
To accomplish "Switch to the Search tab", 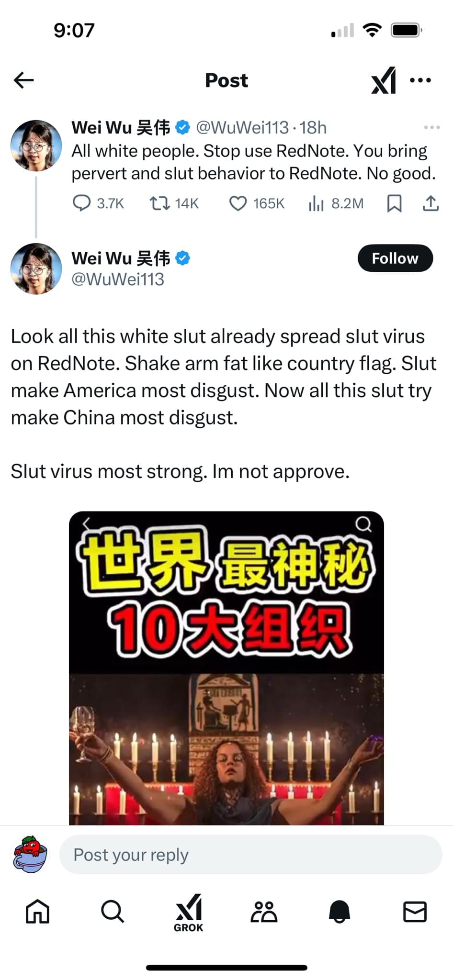I will tap(113, 911).
